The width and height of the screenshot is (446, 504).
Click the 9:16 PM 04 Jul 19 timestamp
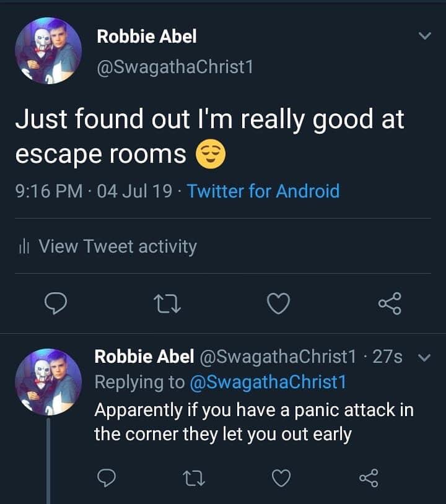(94, 191)
